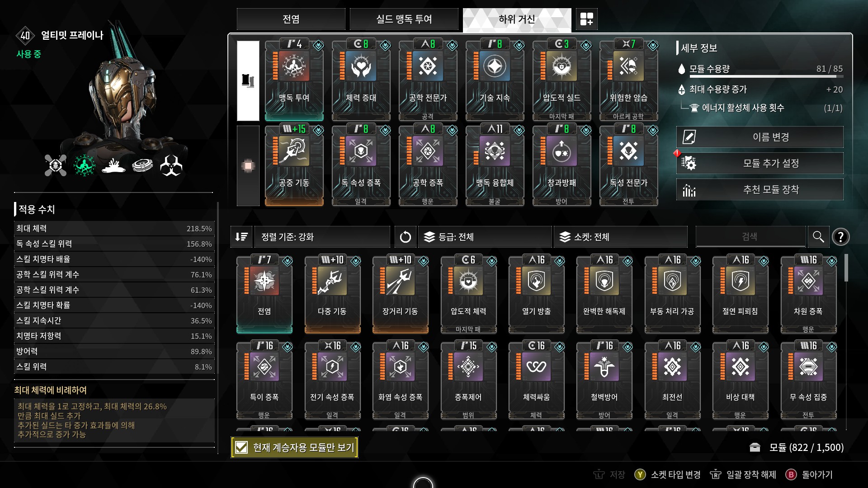Open the 소켓: 전체 filter dropdown
Image resolution: width=868 pixels, height=488 pixels.
coord(620,237)
